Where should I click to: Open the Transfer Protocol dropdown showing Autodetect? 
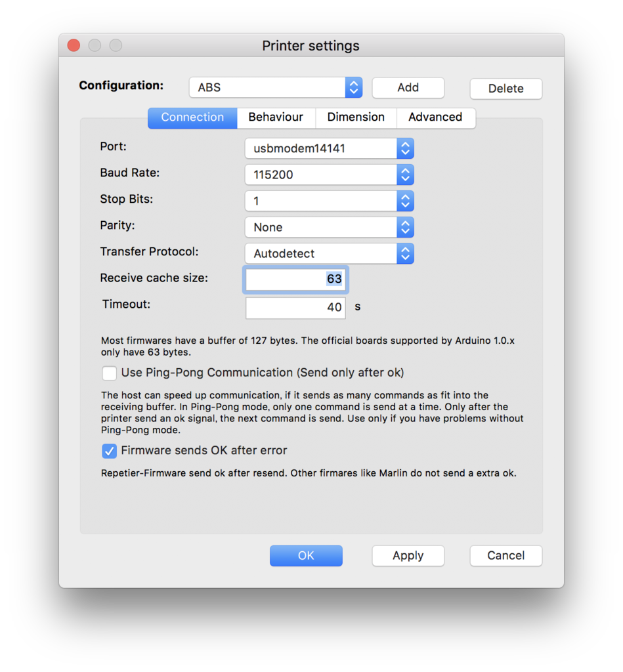click(x=330, y=254)
